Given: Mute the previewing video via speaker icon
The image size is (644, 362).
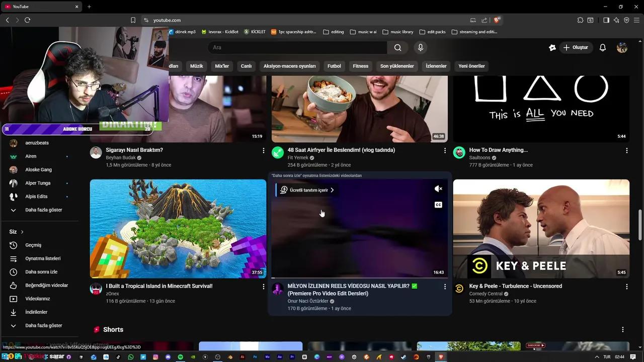Looking at the screenshot, I should click(x=438, y=189).
